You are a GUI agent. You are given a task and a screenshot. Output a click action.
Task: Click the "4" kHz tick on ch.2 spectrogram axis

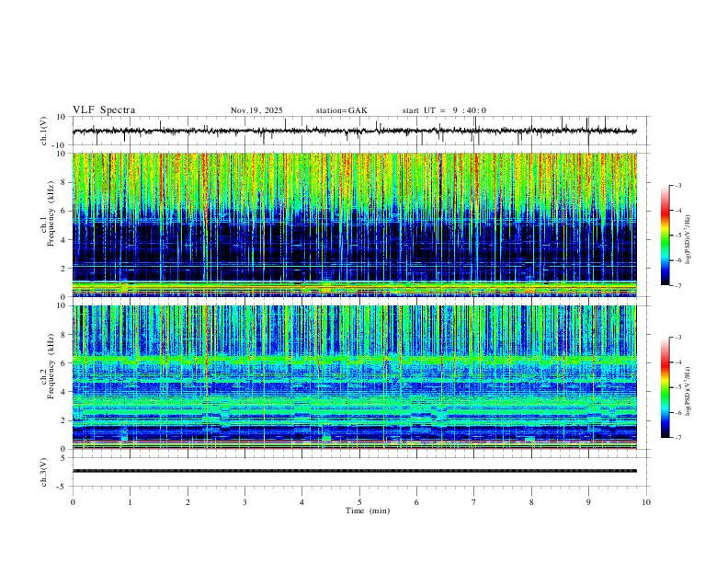(64, 392)
